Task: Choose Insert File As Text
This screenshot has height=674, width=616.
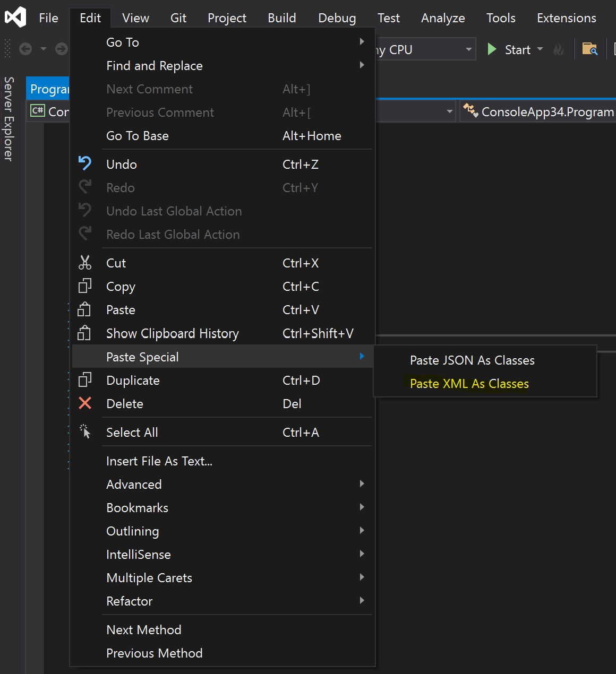Action: coord(222,461)
